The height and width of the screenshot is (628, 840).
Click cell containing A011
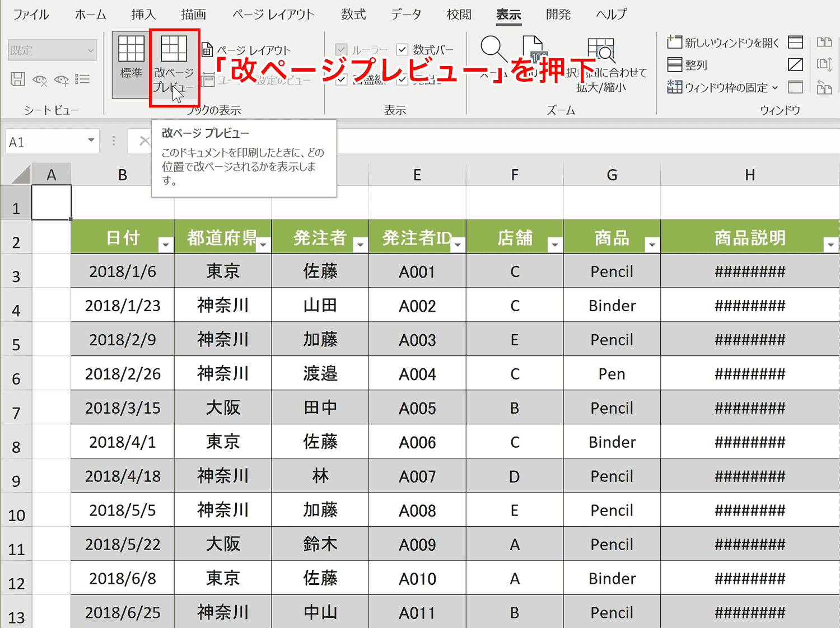417,612
